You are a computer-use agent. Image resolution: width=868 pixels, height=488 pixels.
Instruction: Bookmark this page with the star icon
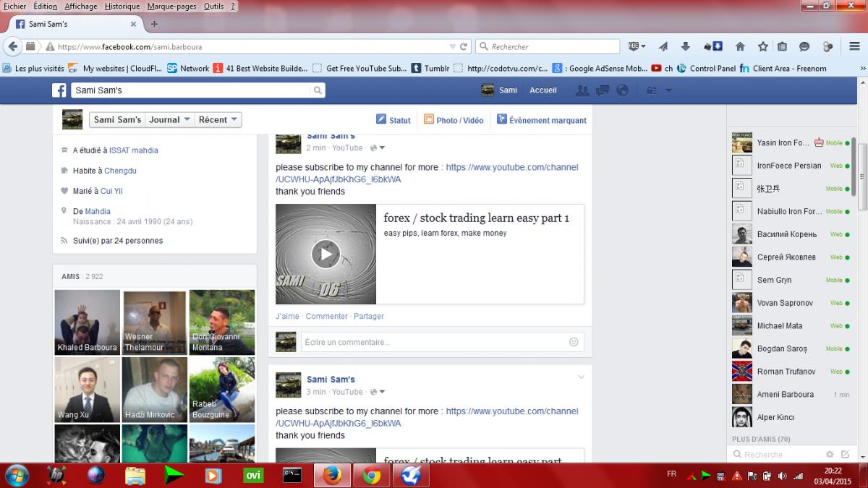point(762,46)
